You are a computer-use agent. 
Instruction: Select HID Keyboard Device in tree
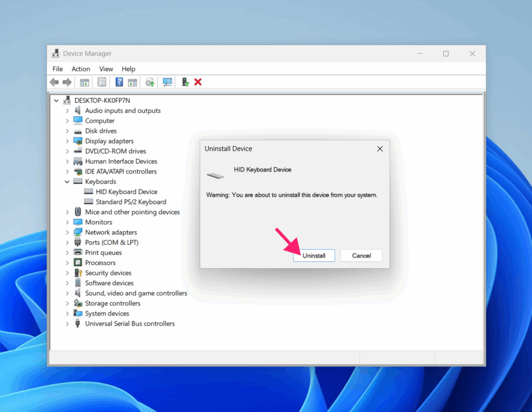point(127,192)
